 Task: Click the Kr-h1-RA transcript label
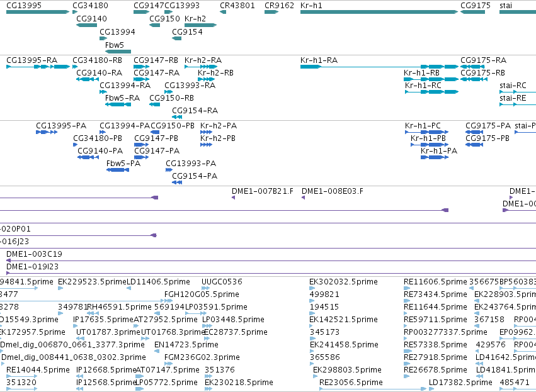click(319, 60)
